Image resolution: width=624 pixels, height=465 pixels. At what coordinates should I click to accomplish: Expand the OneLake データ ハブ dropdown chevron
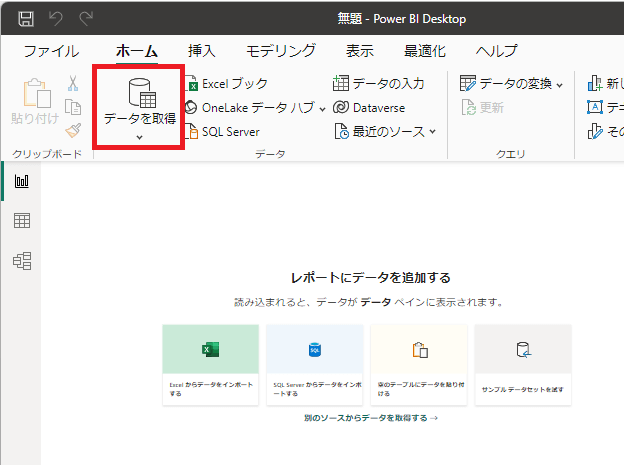[x=322, y=109]
